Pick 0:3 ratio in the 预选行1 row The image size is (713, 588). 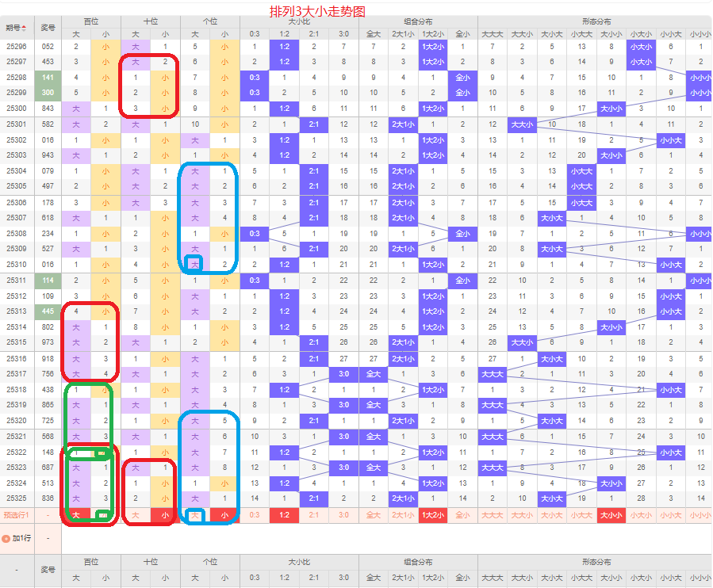(254, 515)
